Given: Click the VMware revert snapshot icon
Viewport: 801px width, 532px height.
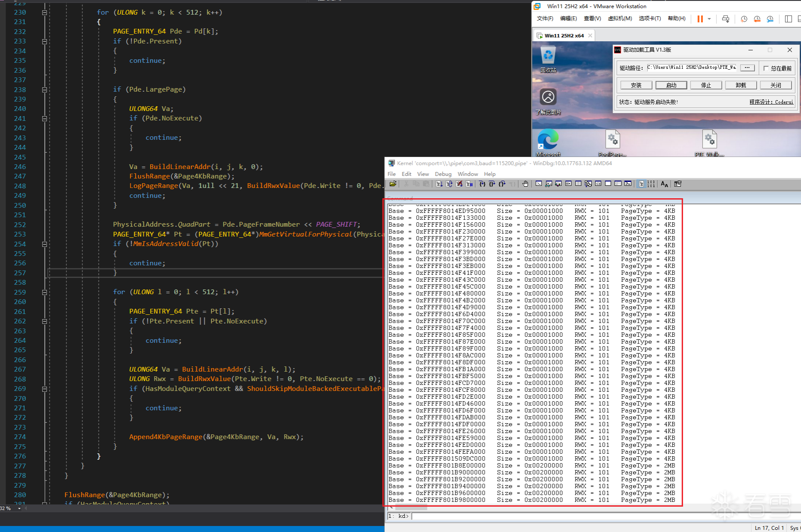Looking at the screenshot, I should pyautogui.click(x=757, y=19).
